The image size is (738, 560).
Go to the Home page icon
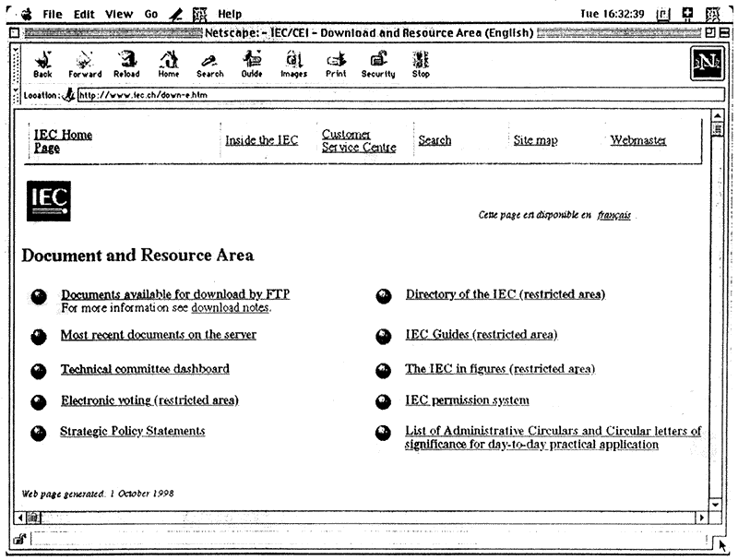pyautogui.click(x=169, y=64)
